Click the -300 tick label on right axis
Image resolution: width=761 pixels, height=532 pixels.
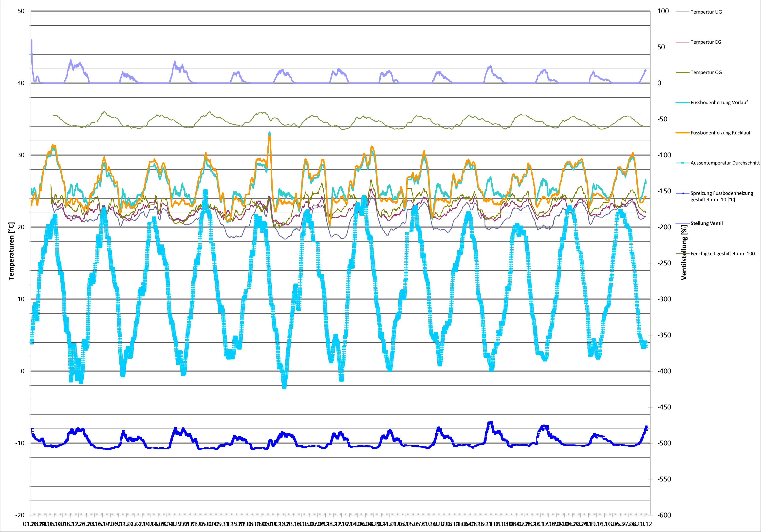664,299
